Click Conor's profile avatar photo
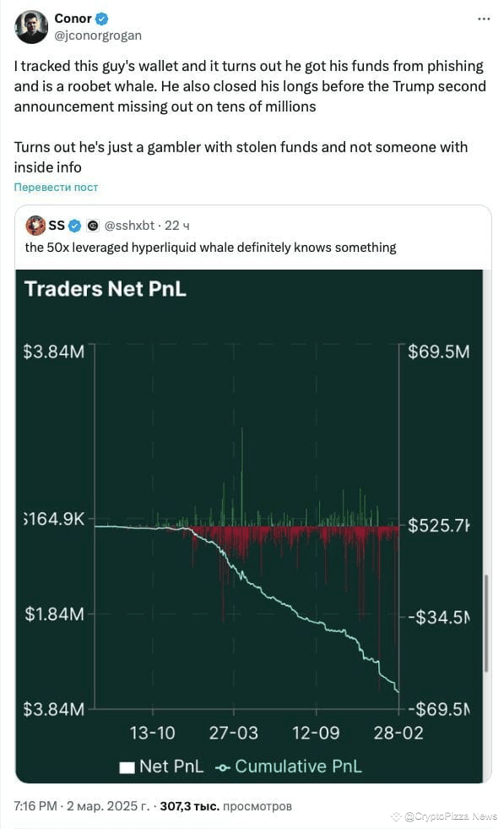This screenshot has width=504, height=829. (x=31, y=27)
